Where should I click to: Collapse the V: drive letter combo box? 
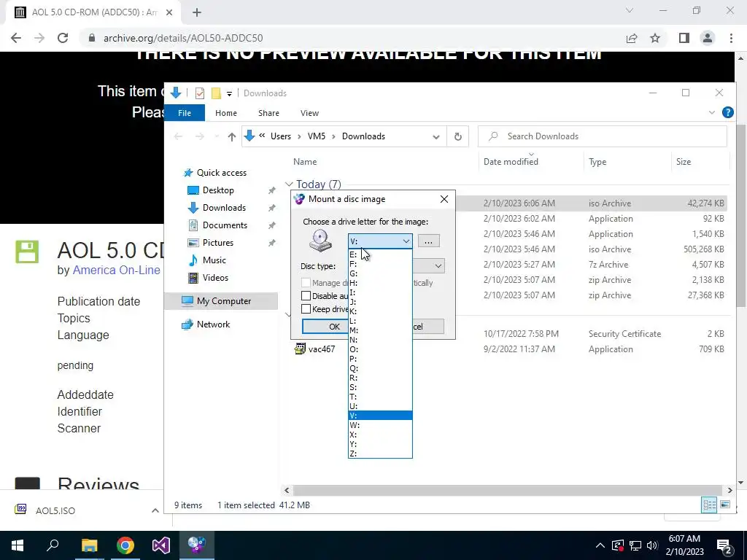[x=406, y=241]
